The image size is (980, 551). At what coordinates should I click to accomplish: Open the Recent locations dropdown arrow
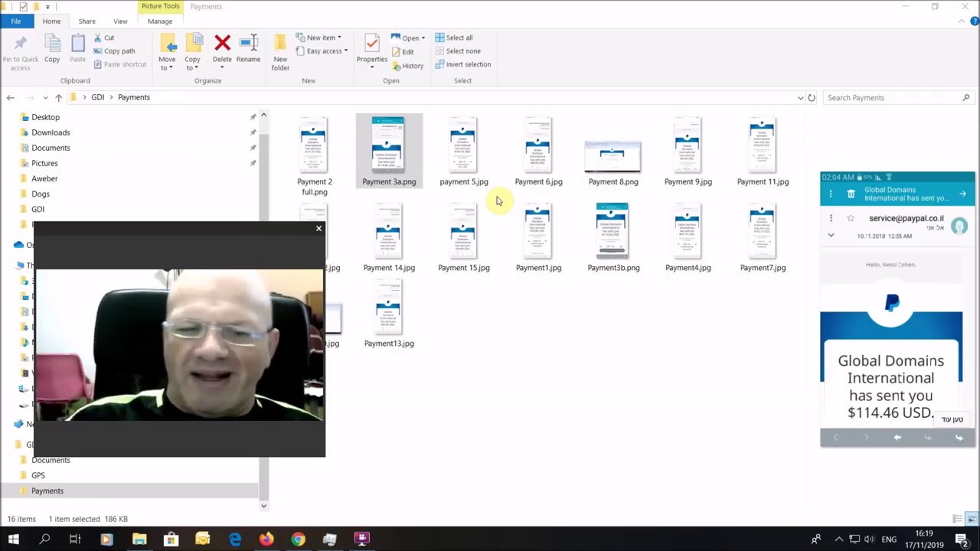click(x=46, y=98)
